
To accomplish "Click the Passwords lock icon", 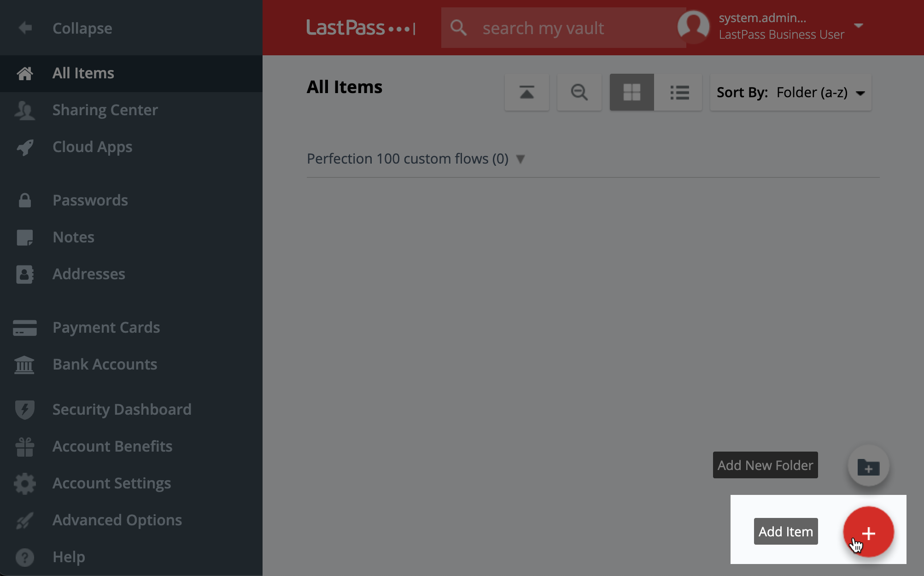I will pyautogui.click(x=25, y=200).
